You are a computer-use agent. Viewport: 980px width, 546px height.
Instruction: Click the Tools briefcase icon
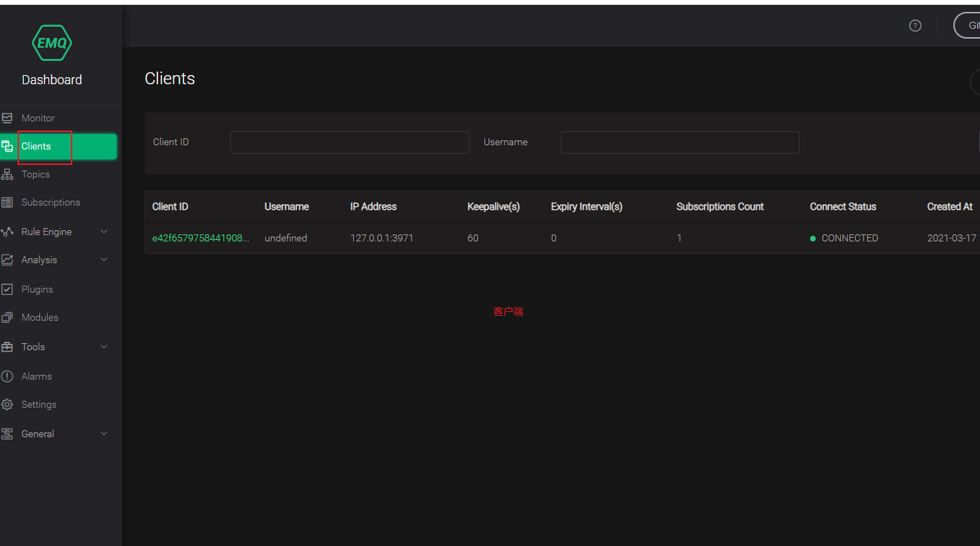click(7, 347)
